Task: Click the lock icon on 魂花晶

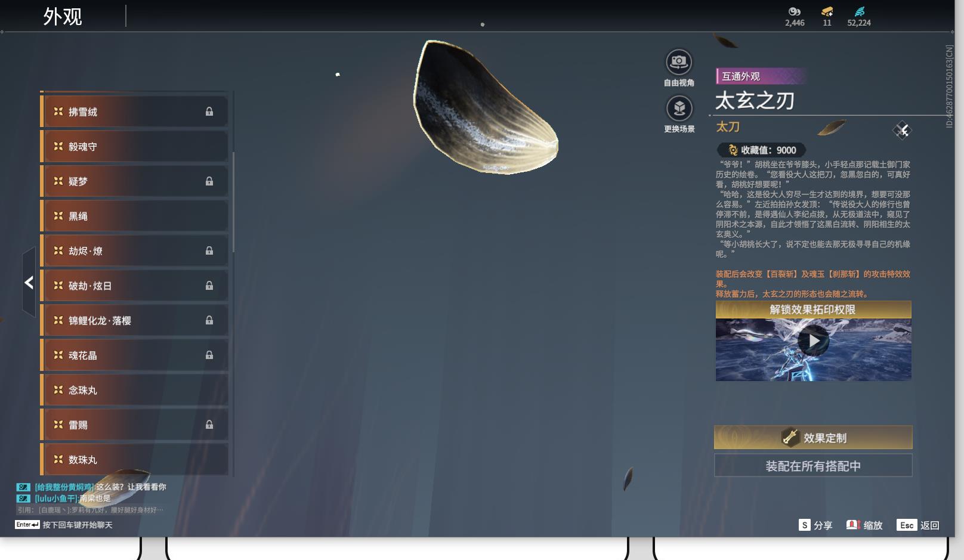Action: 209,355
